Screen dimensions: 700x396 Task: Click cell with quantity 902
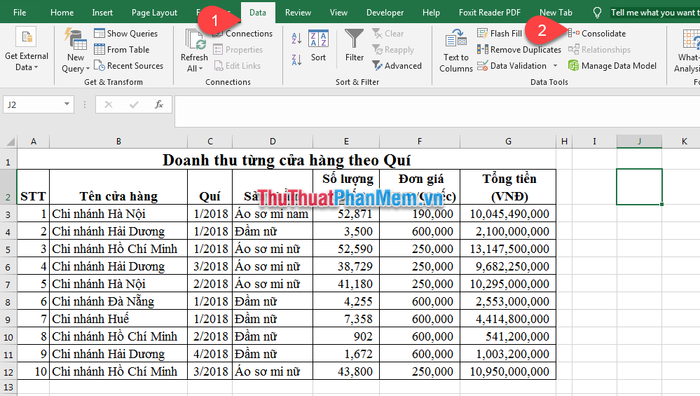pyautogui.click(x=346, y=336)
